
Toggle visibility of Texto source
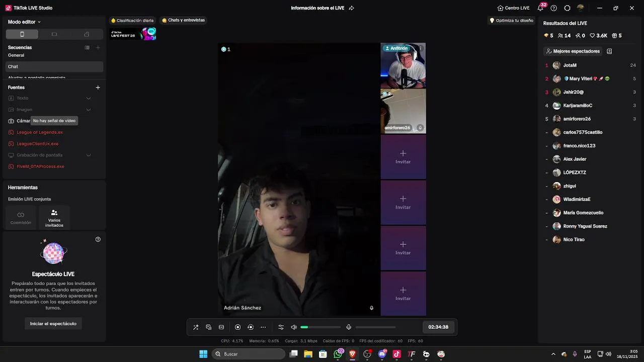(89, 98)
